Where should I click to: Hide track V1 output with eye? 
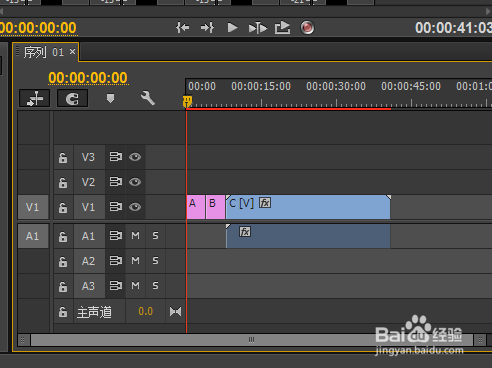click(135, 207)
